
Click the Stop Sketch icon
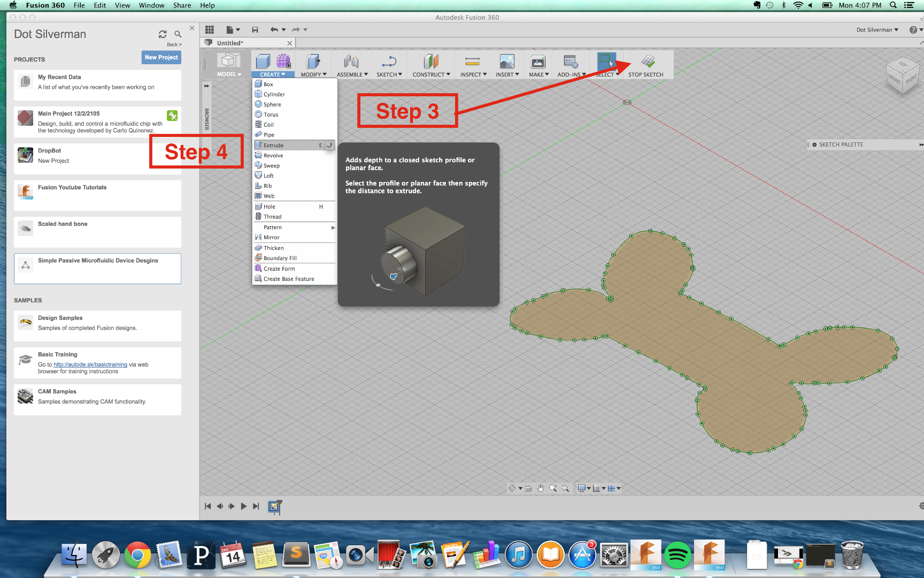point(648,60)
